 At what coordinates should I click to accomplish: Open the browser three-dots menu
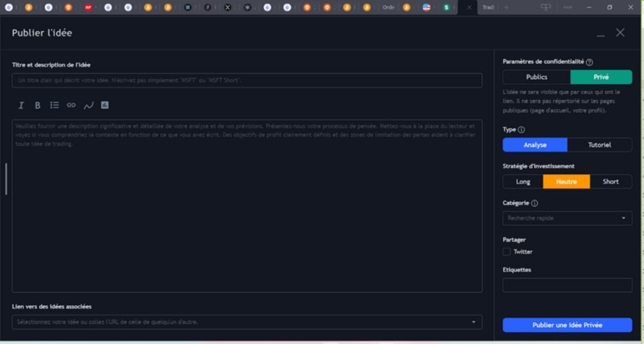click(x=568, y=8)
